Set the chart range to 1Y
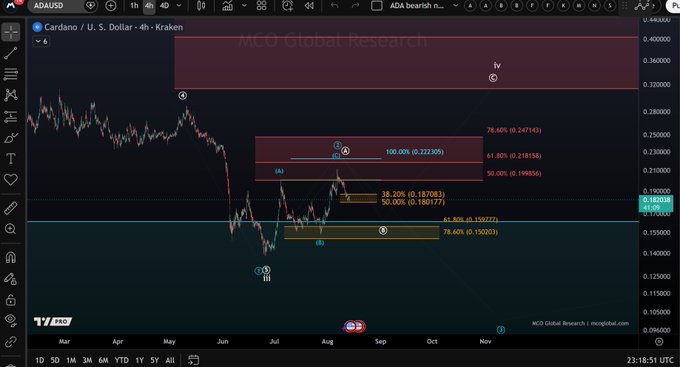The height and width of the screenshot is (367, 680). (139, 360)
